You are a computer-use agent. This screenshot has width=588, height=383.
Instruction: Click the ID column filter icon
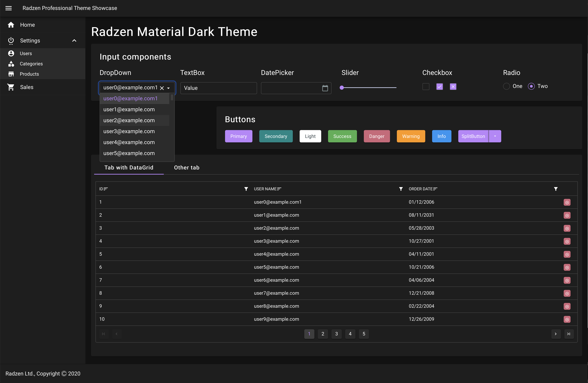[x=246, y=189]
